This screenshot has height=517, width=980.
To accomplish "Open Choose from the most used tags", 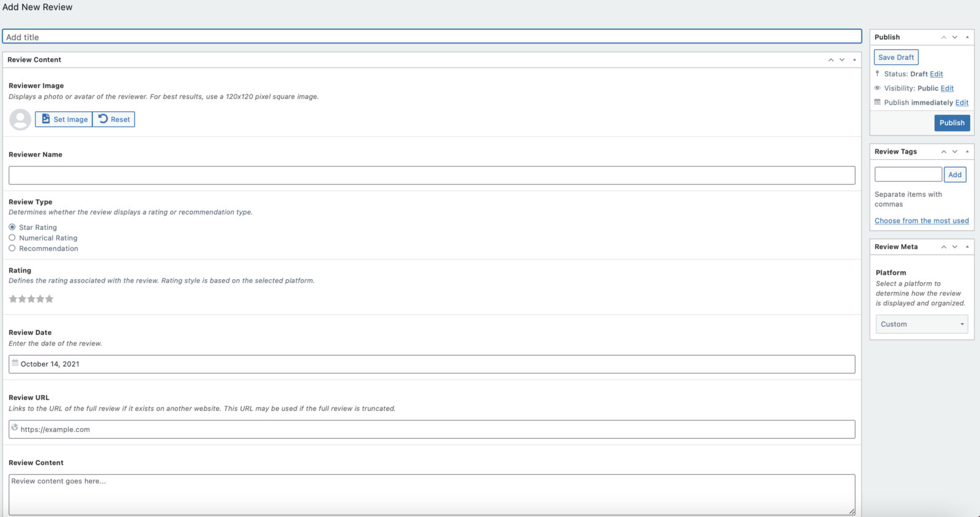I will coord(921,221).
